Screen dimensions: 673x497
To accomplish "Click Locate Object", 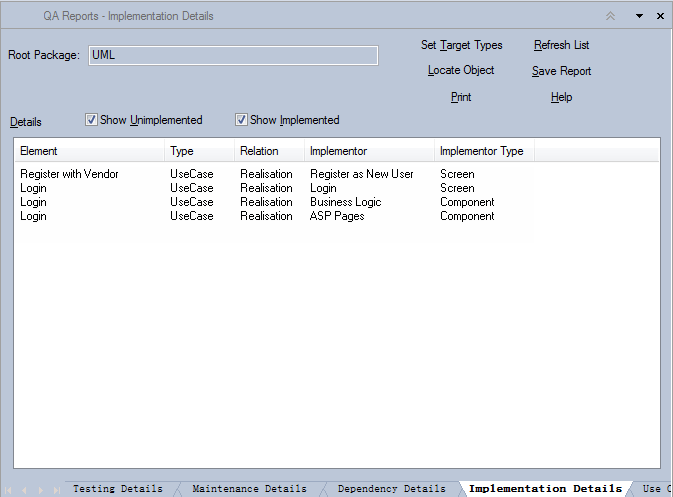I will [x=461, y=71].
